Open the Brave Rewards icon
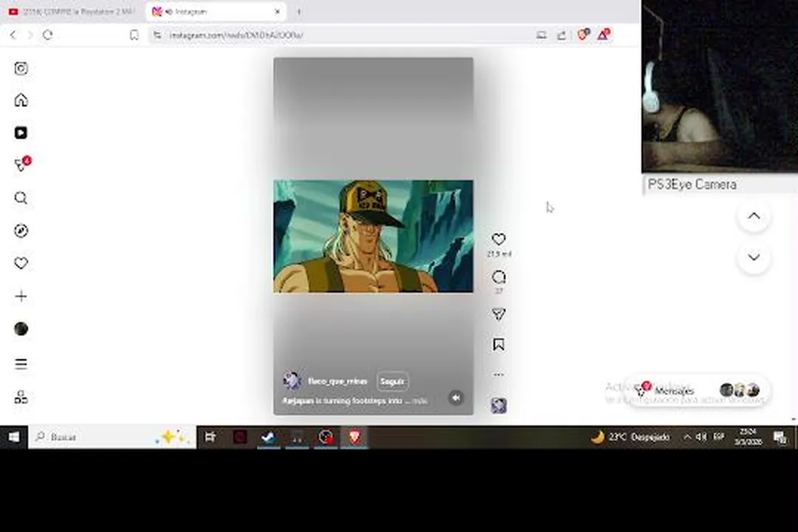Screen dimensions: 798x532 coord(604,35)
